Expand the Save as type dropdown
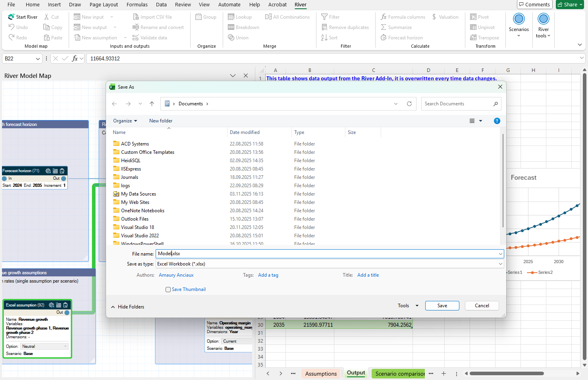Viewport: 588px width, 380px height. 500,264
